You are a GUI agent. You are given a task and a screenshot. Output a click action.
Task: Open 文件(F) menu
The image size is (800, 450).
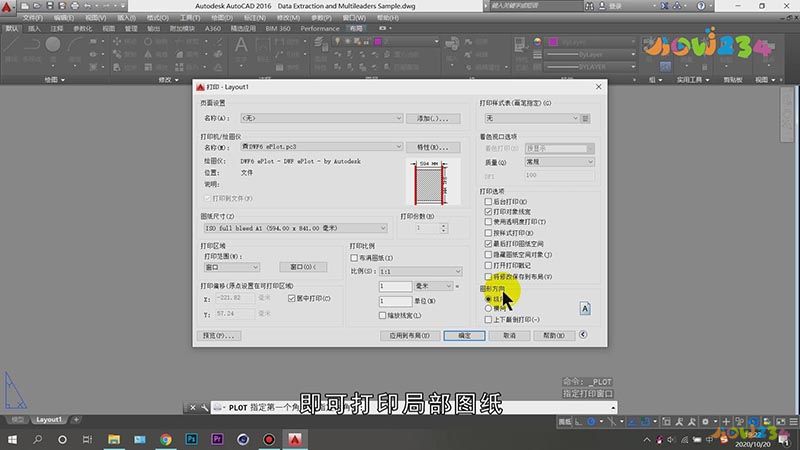click(33, 18)
